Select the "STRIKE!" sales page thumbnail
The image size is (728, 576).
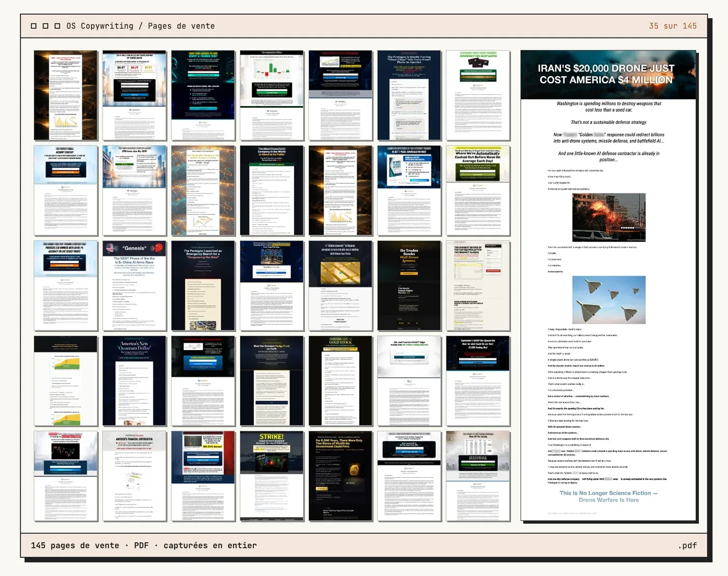(x=272, y=476)
